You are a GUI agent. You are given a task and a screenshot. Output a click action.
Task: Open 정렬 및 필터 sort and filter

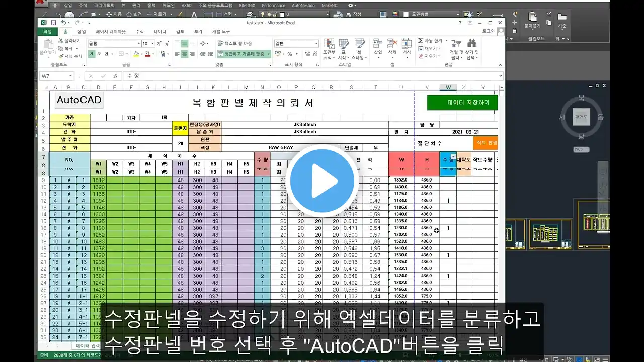point(456,49)
